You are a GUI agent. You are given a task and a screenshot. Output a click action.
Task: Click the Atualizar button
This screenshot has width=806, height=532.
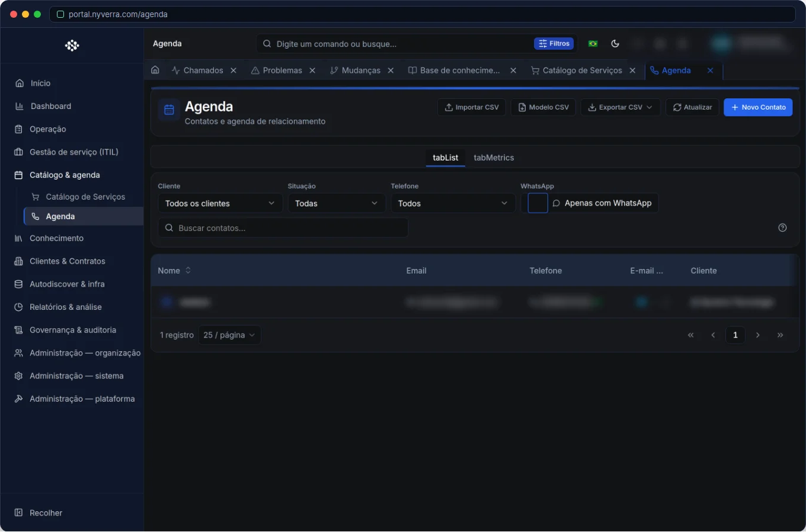[692, 107]
